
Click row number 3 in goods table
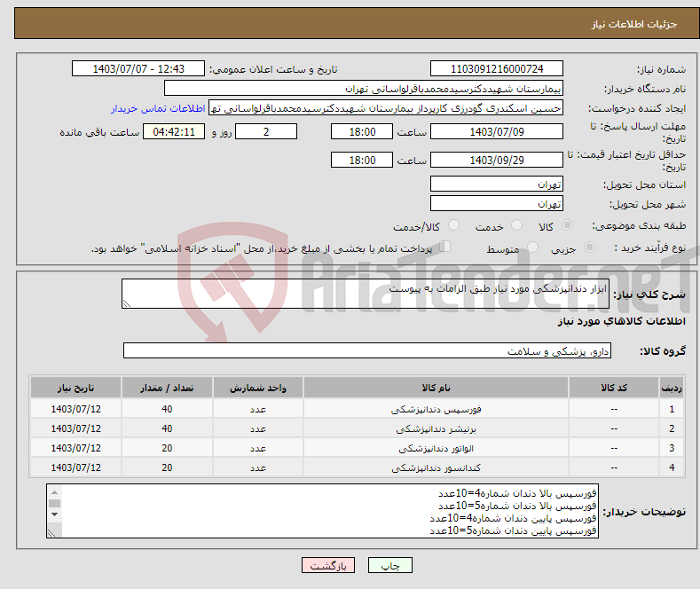coord(672,449)
